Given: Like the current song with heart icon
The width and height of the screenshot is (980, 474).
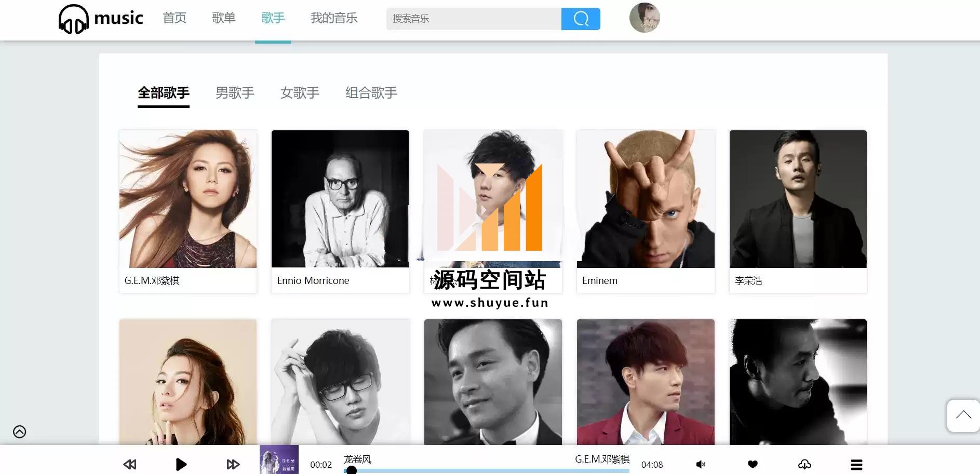Looking at the screenshot, I should click(753, 464).
